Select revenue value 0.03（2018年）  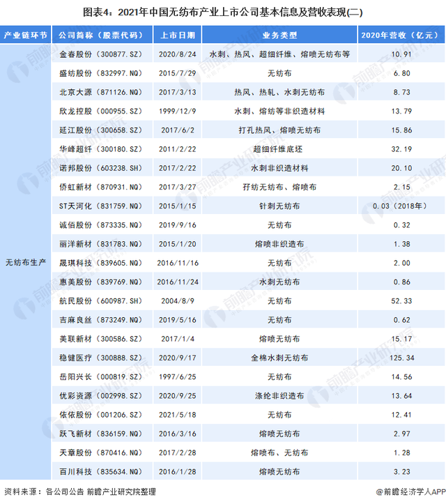tap(401, 206)
